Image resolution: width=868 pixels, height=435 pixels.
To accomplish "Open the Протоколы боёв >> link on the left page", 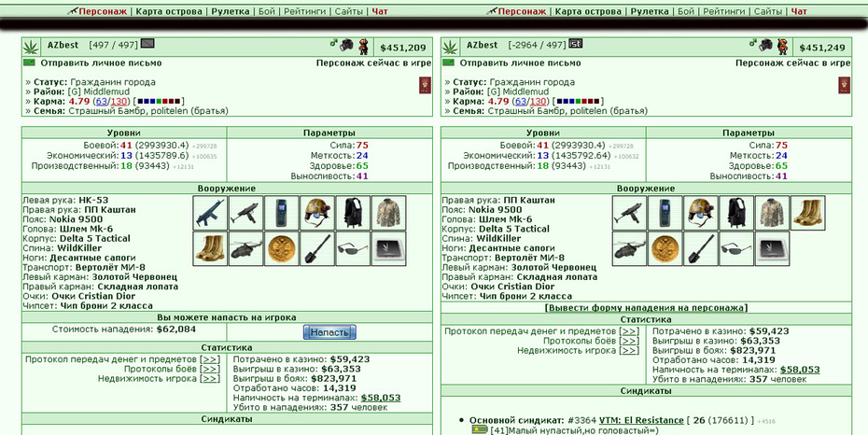I will coord(210,369).
